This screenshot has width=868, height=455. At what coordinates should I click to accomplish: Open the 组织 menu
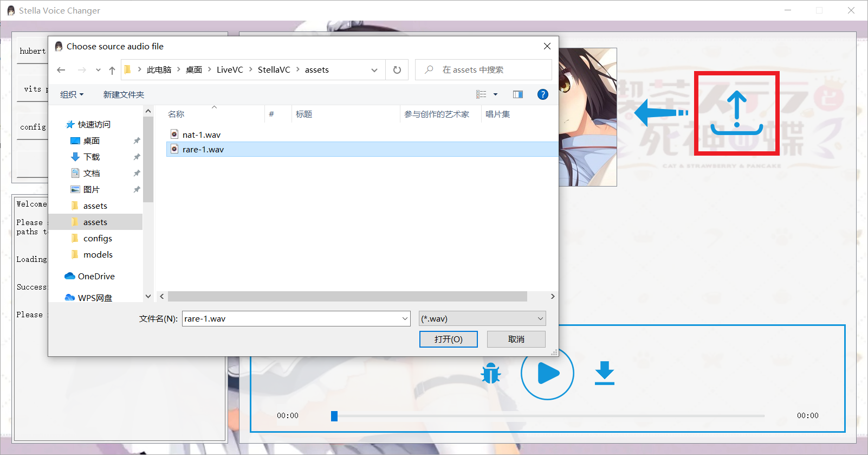72,94
